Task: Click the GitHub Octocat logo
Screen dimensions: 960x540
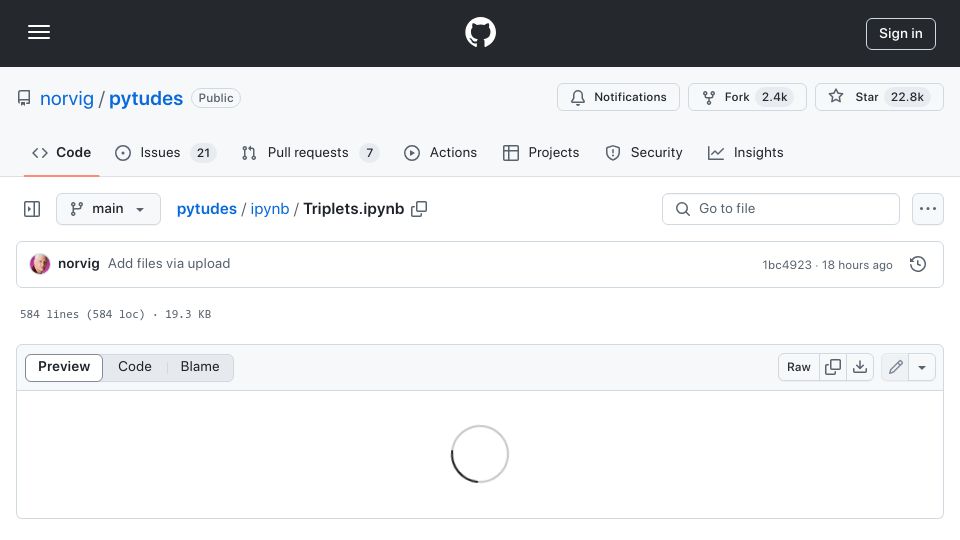Action: tap(480, 32)
